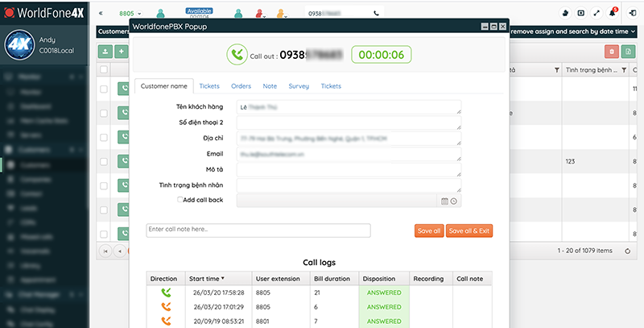Image resolution: width=644 pixels, height=328 pixels.
Task: Click the 00:00:06 call timer
Action: point(381,54)
